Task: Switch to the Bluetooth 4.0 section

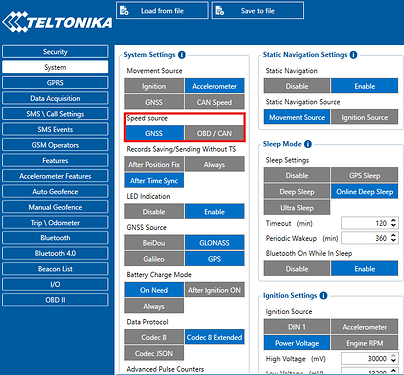Action: pos(55,253)
